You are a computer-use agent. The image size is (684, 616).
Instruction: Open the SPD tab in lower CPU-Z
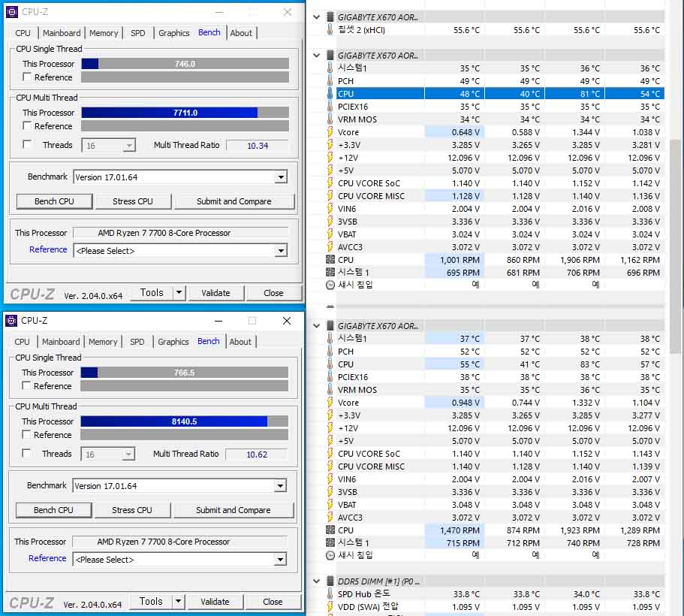(x=137, y=341)
